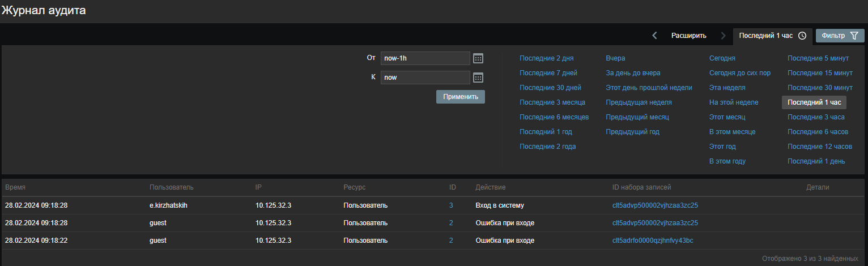Open the Фильтр tab
Image resolution: width=868 pixels, height=266 pixels.
coord(840,36)
